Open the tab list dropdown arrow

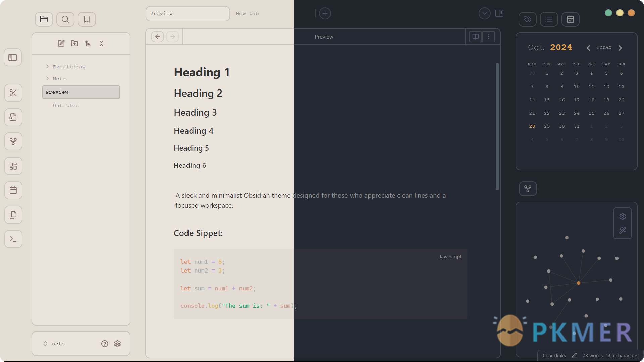tap(484, 13)
